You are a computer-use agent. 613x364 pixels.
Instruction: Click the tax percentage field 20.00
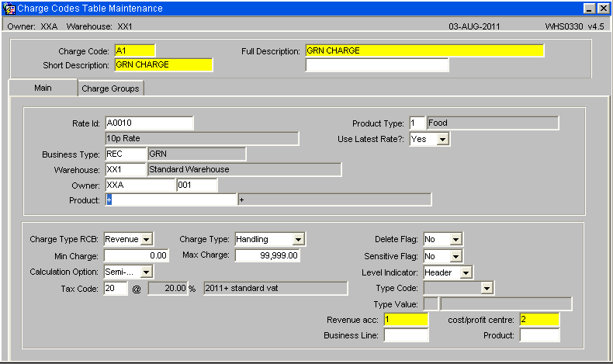(168, 289)
